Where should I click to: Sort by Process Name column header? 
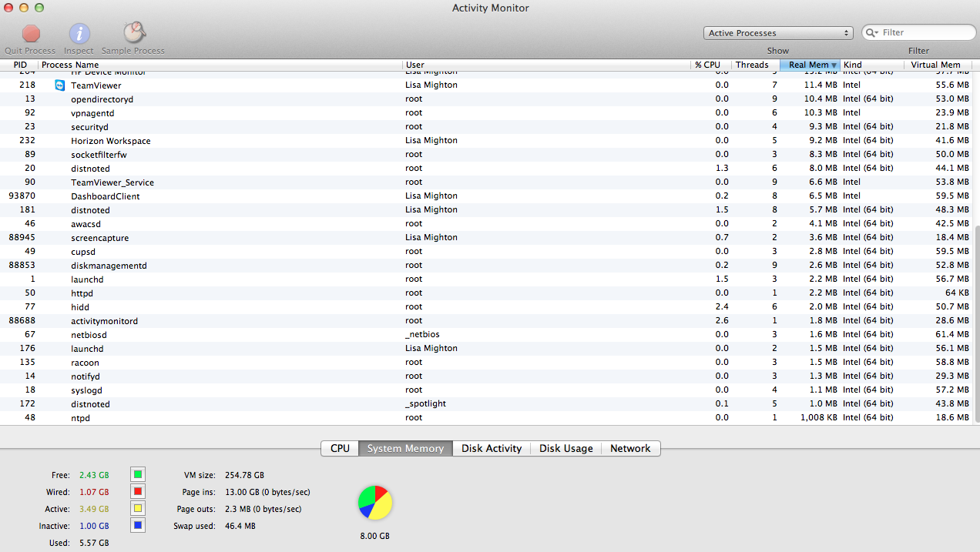tap(220, 65)
